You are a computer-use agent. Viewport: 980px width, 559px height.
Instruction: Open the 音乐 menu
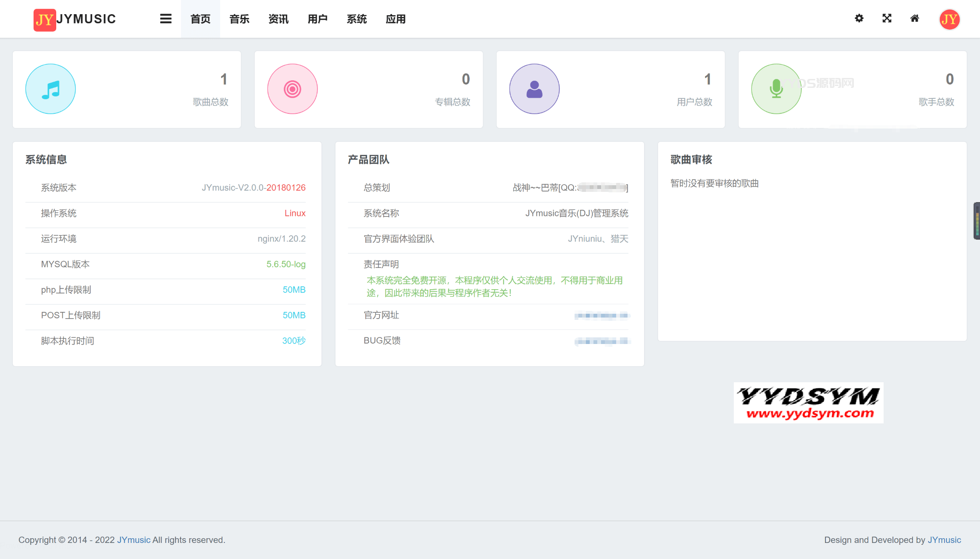click(239, 19)
